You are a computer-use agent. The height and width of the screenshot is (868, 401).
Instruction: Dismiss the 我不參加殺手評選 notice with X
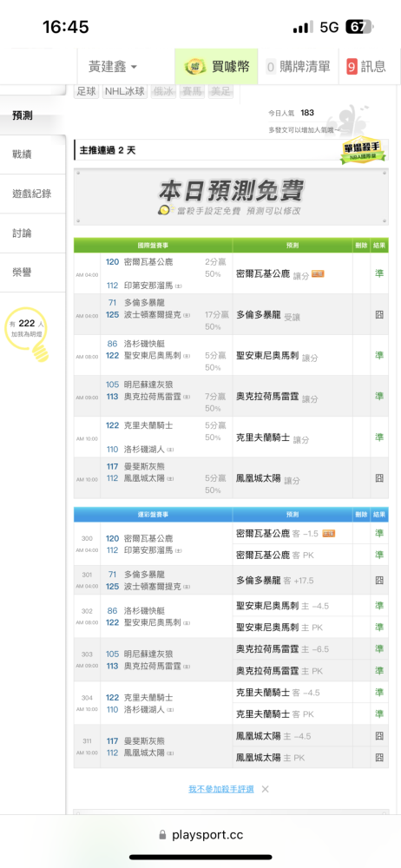coord(266,789)
